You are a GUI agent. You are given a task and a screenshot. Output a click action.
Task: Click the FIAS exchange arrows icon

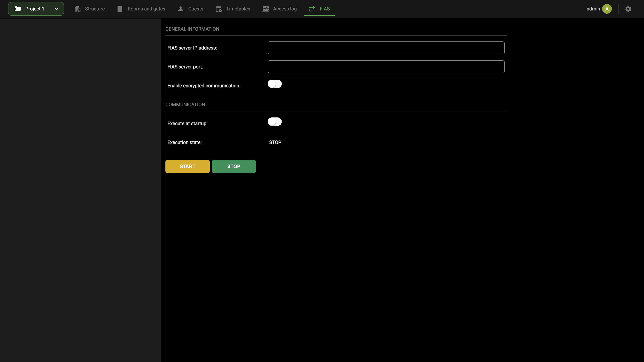coord(312,9)
